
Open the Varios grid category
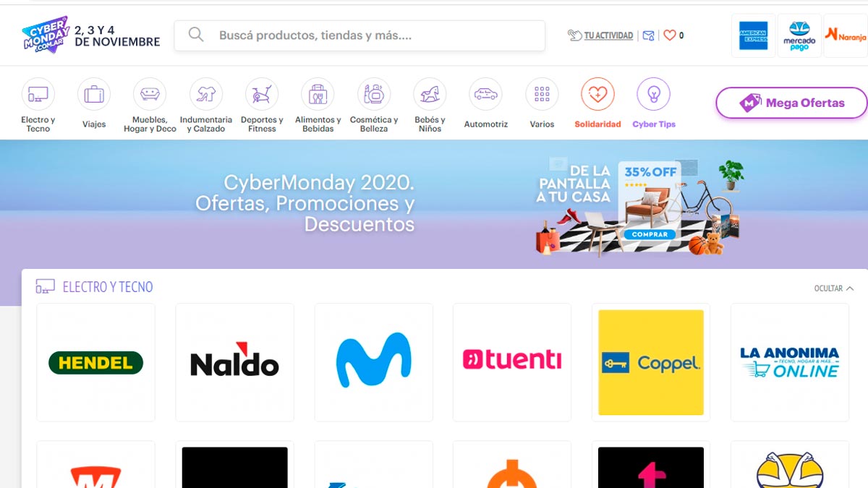[542, 104]
